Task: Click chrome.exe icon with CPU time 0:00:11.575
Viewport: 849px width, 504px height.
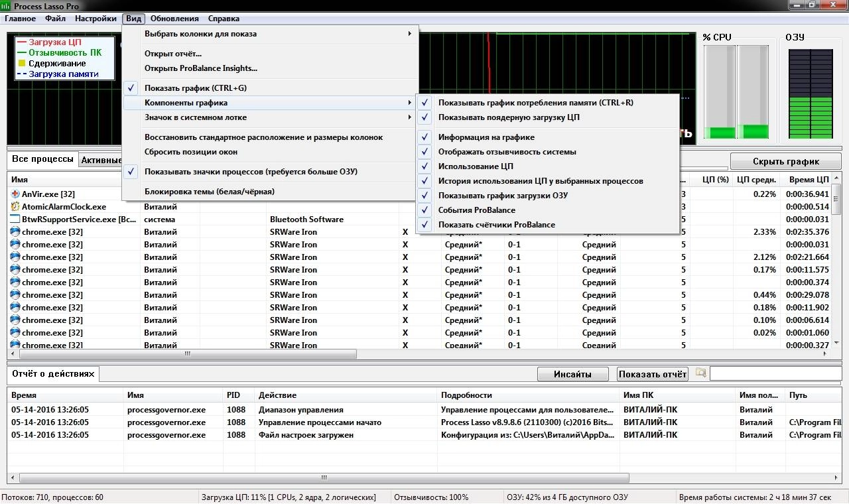Action: pyautogui.click(x=15, y=270)
